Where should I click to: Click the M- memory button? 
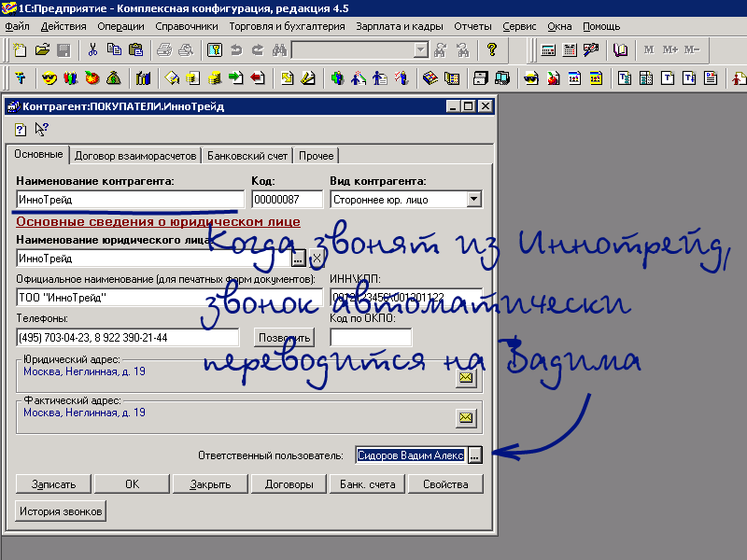point(692,49)
